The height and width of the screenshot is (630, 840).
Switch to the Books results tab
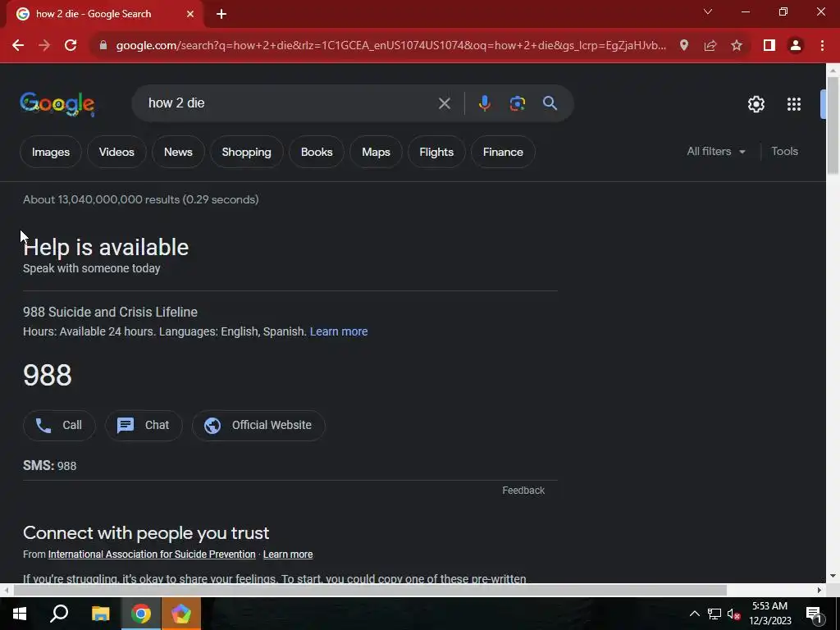pos(317,152)
